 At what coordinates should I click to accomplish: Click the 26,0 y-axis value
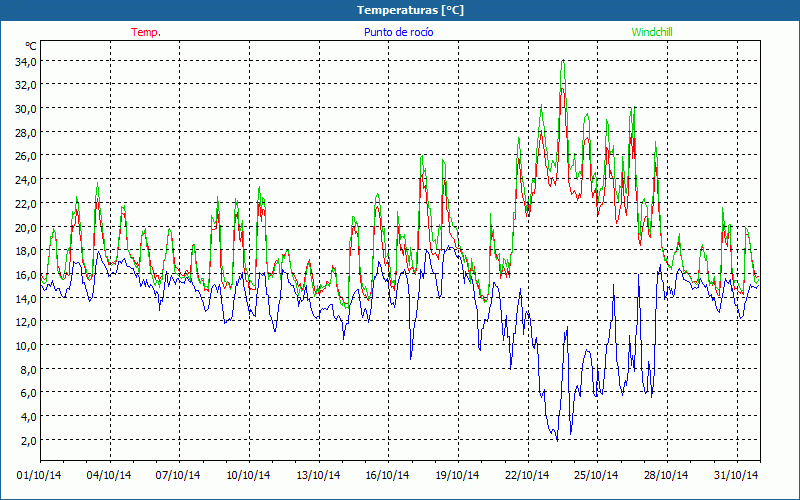[27, 156]
